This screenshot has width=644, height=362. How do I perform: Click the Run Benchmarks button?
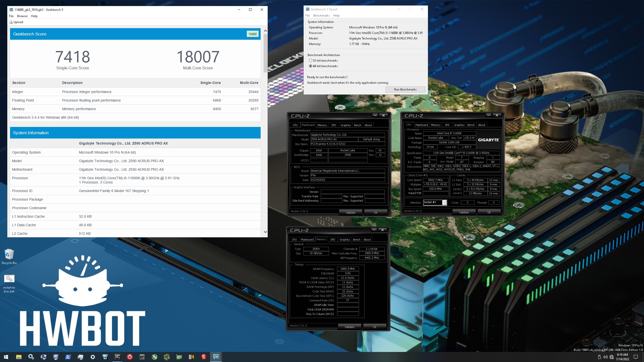[405, 89]
